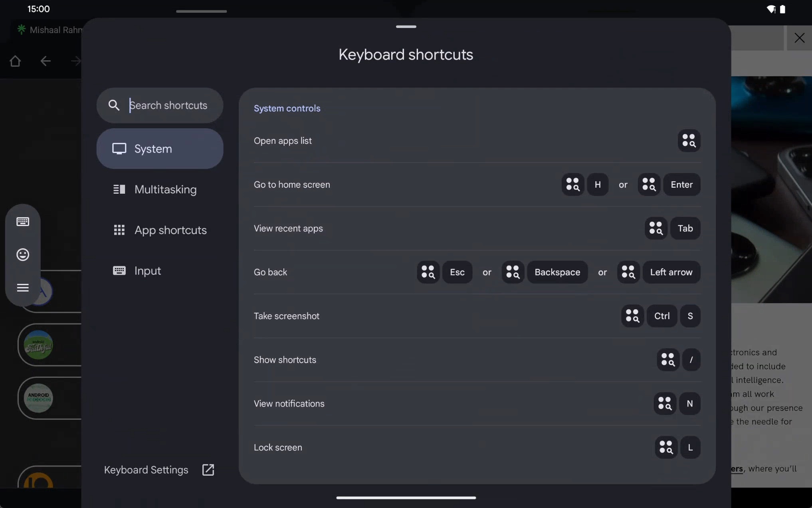812x508 pixels.
Task: Click the Backspace key chip for Go back
Action: (557, 272)
